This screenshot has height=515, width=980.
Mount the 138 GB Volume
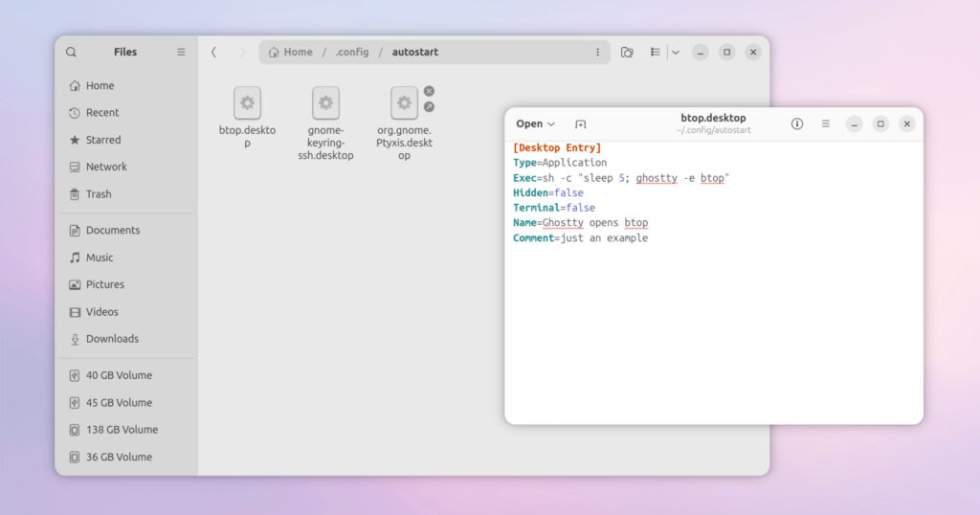[122, 430]
